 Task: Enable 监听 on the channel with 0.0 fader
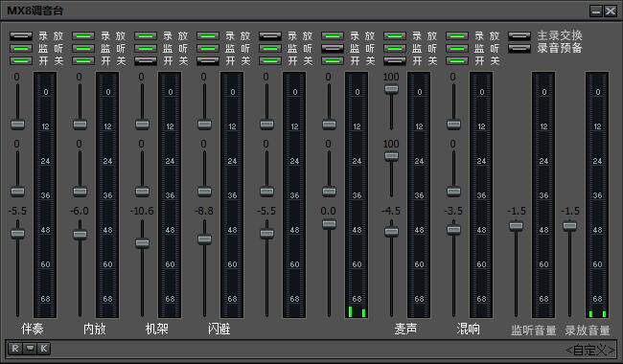tap(333, 49)
